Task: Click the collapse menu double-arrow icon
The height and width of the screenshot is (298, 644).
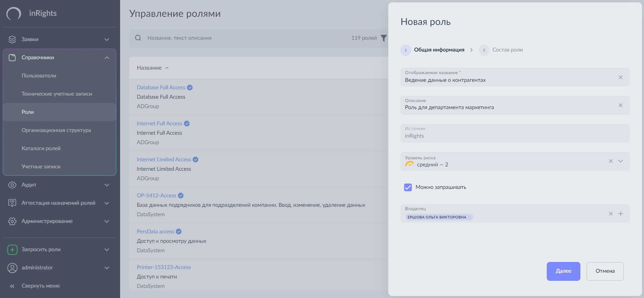Action: tap(12, 286)
